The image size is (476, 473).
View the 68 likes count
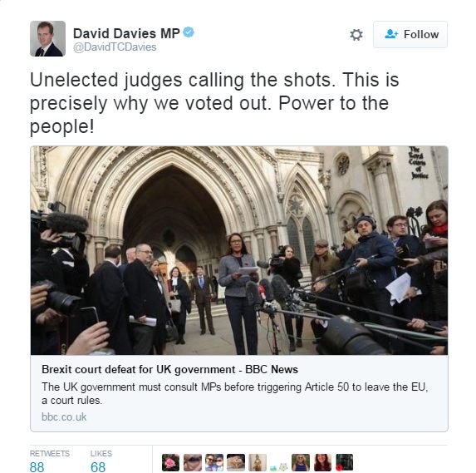point(98,467)
